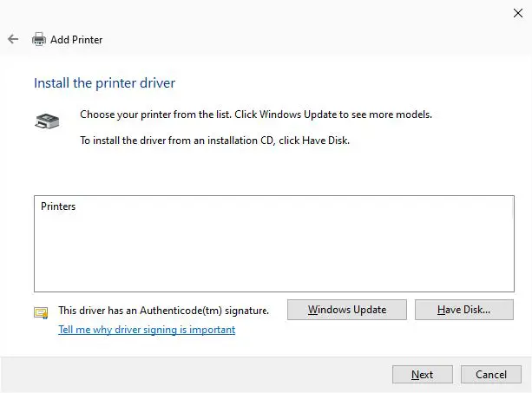Click the back arrow in the title bar
The height and width of the screenshot is (393, 532).
point(13,39)
